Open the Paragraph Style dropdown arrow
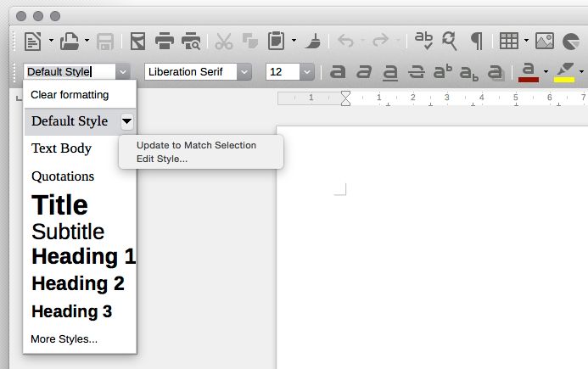This screenshot has width=588, height=369. pos(123,71)
